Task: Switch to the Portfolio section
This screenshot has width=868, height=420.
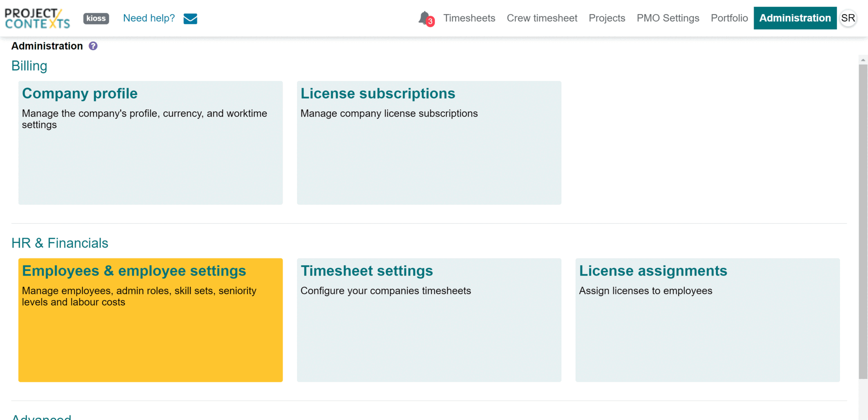Action: coord(729,18)
